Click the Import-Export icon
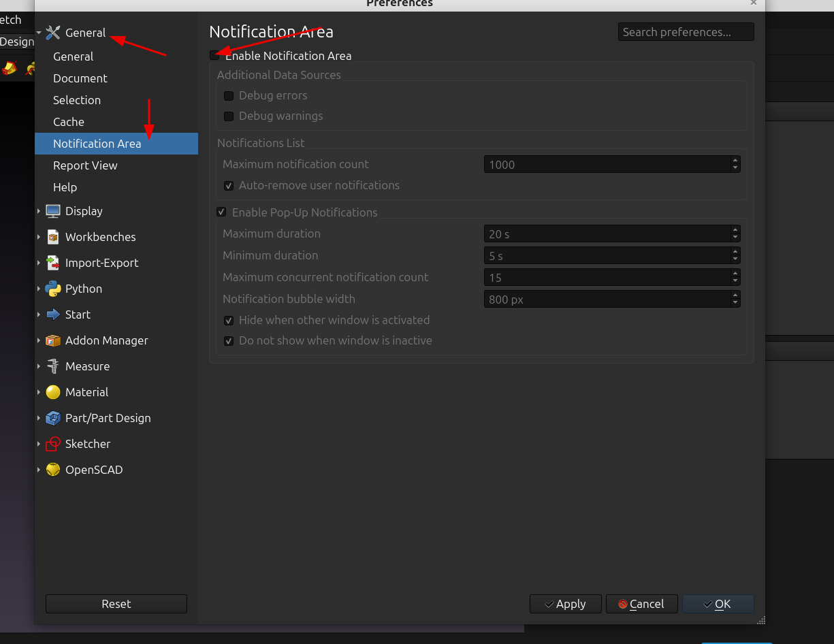The height and width of the screenshot is (644, 834). (x=53, y=263)
